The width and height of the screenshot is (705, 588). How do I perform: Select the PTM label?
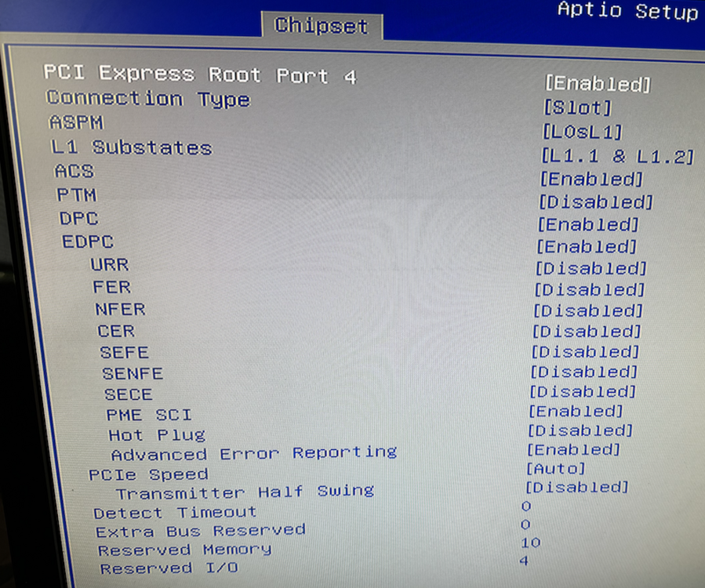click(x=76, y=195)
